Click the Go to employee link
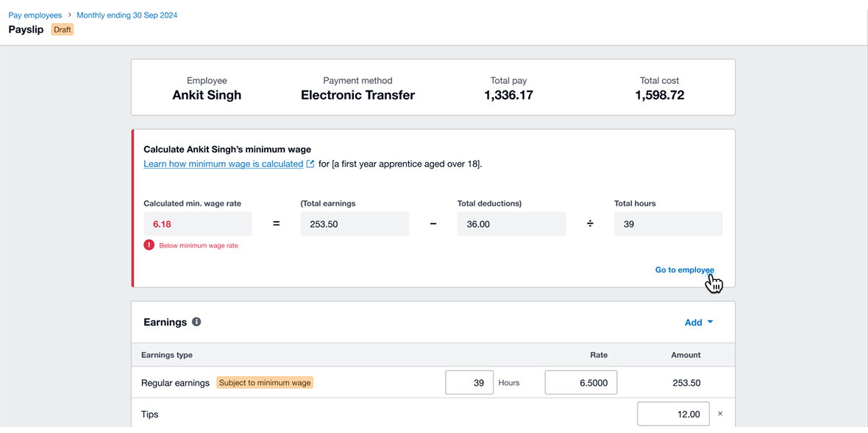868x433 pixels. [684, 270]
